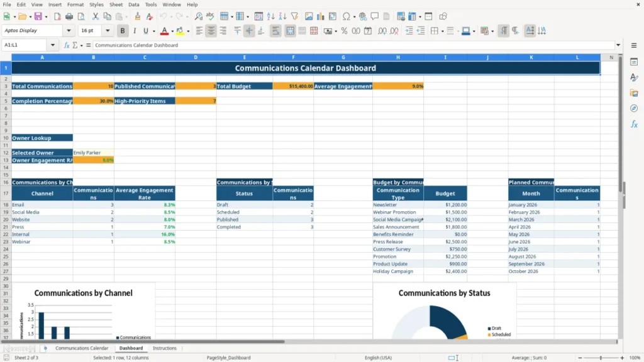Expand the formula bar arrow

[618, 45]
